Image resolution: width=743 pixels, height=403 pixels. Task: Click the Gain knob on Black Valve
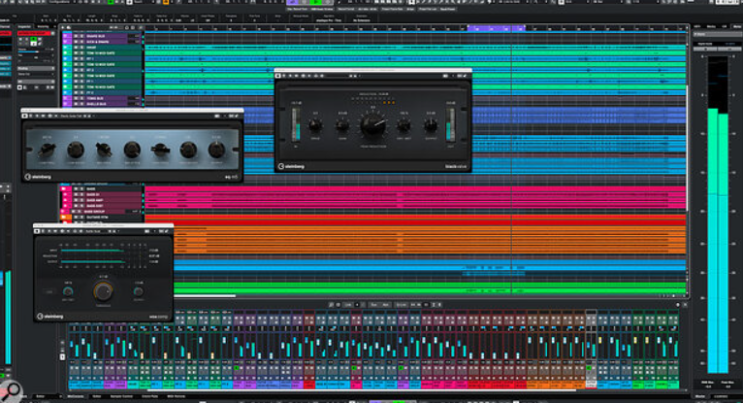point(342,126)
